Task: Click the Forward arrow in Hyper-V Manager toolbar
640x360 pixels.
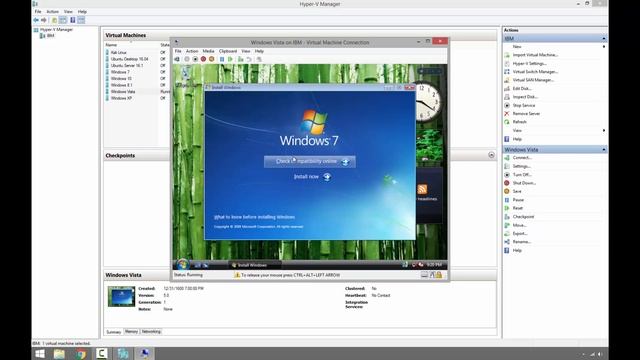Action: click(44, 20)
